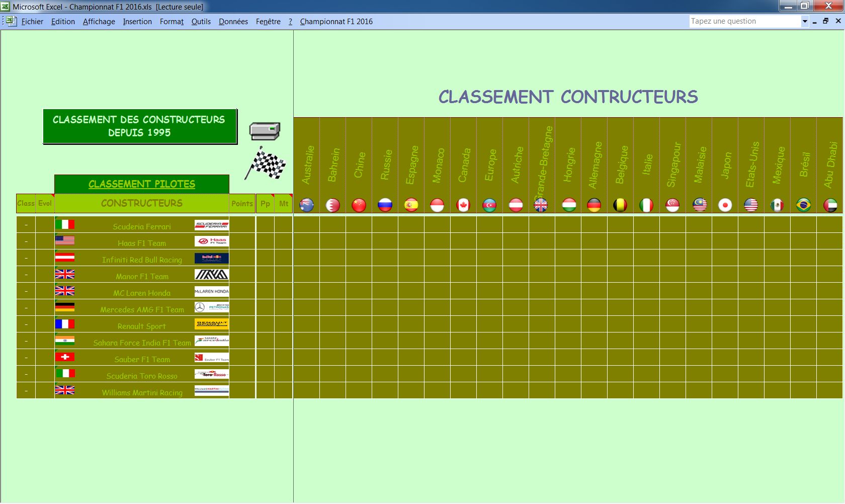Click the Renault Sport logo
The image size is (845, 504).
coord(212,324)
